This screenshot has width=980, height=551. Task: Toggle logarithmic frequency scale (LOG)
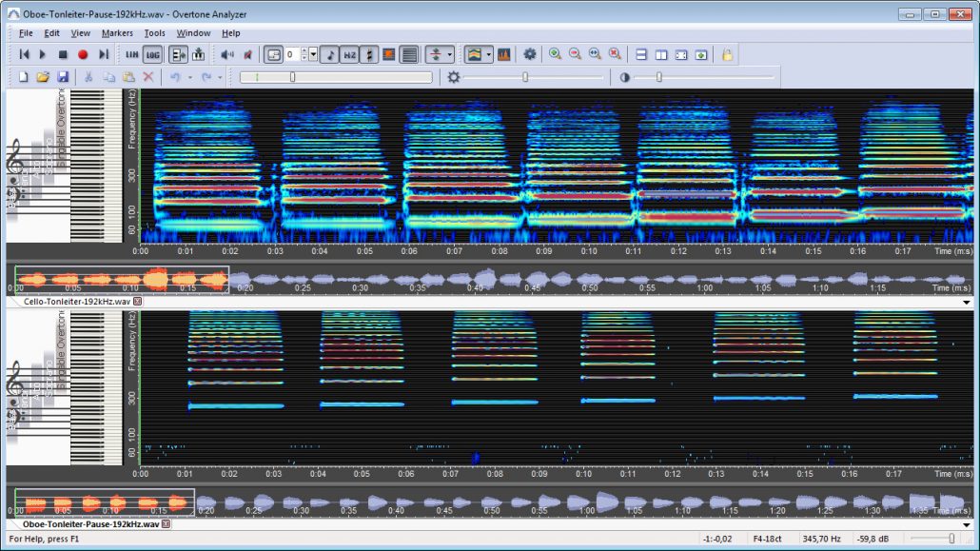click(x=152, y=54)
